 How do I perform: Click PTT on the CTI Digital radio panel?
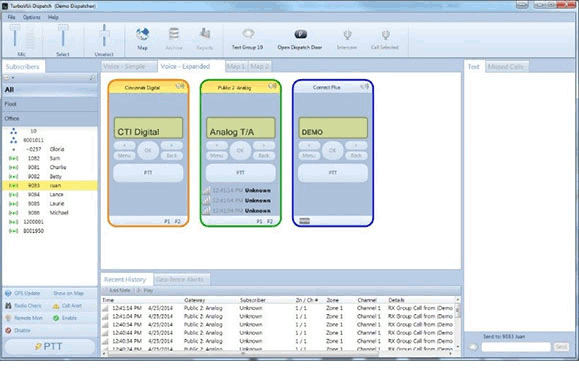click(148, 173)
